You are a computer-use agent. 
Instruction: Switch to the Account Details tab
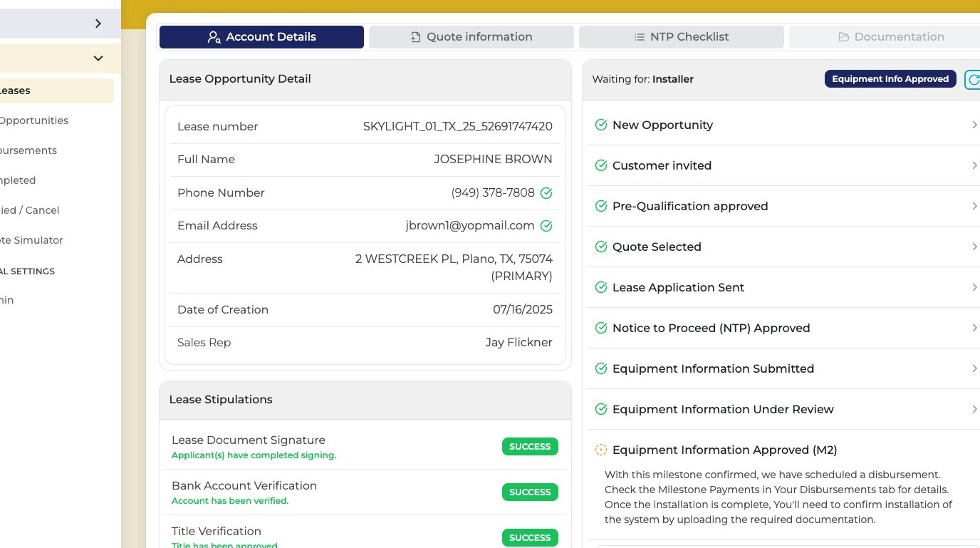(261, 37)
